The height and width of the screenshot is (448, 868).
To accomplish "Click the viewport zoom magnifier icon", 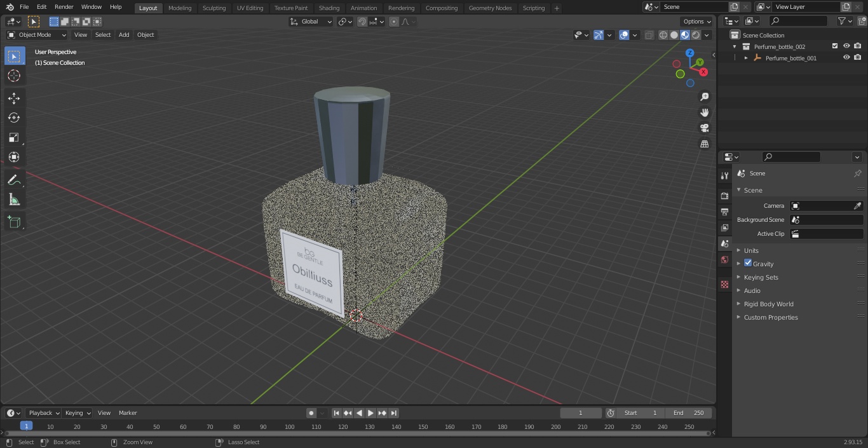I will [x=704, y=97].
